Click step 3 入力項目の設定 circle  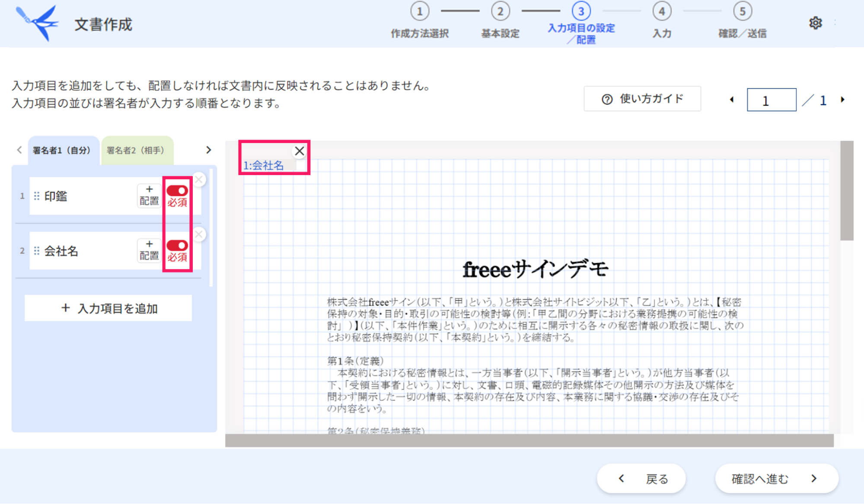(x=581, y=11)
